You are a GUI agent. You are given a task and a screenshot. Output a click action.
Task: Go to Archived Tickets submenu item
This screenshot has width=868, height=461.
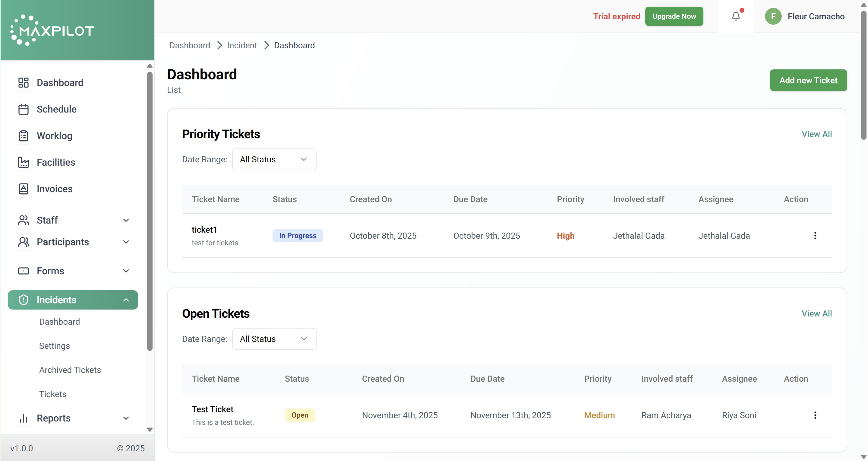click(x=70, y=370)
